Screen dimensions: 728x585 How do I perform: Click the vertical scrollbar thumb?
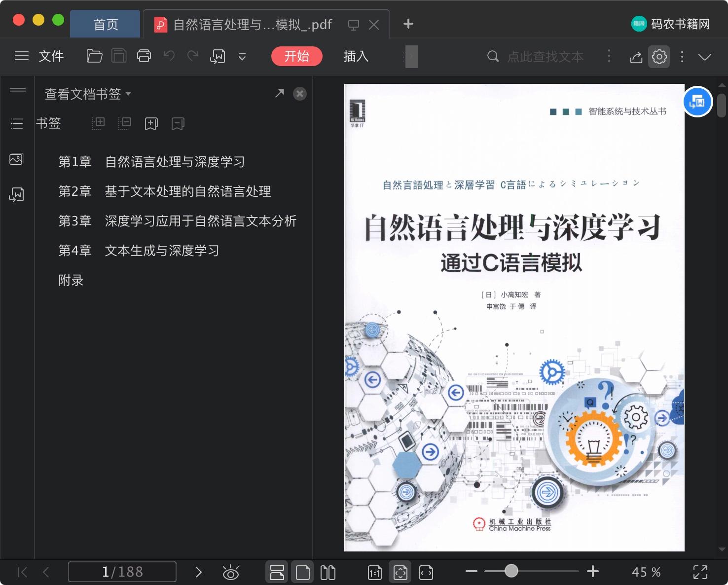pyautogui.click(x=722, y=106)
